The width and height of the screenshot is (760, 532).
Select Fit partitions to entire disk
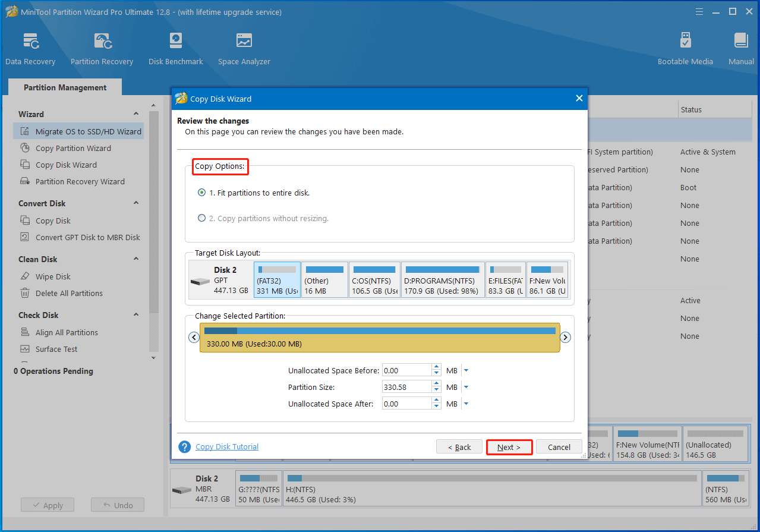coord(202,193)
